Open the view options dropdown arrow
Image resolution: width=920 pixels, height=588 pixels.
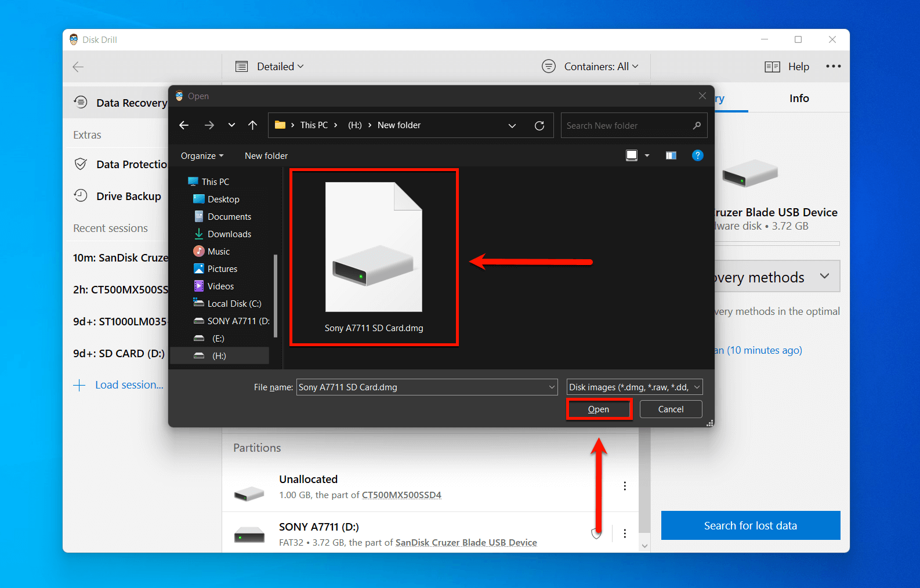[647, 155]
